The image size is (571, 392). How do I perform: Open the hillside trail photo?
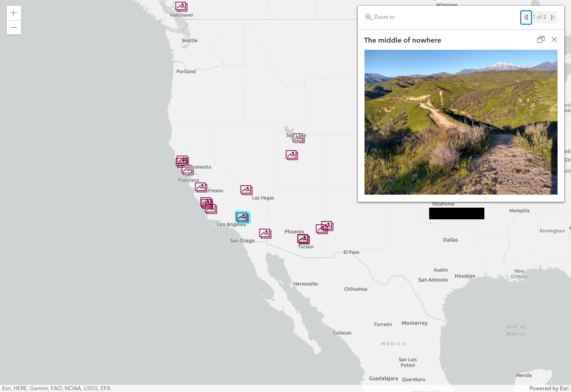[x=461, y=122]
